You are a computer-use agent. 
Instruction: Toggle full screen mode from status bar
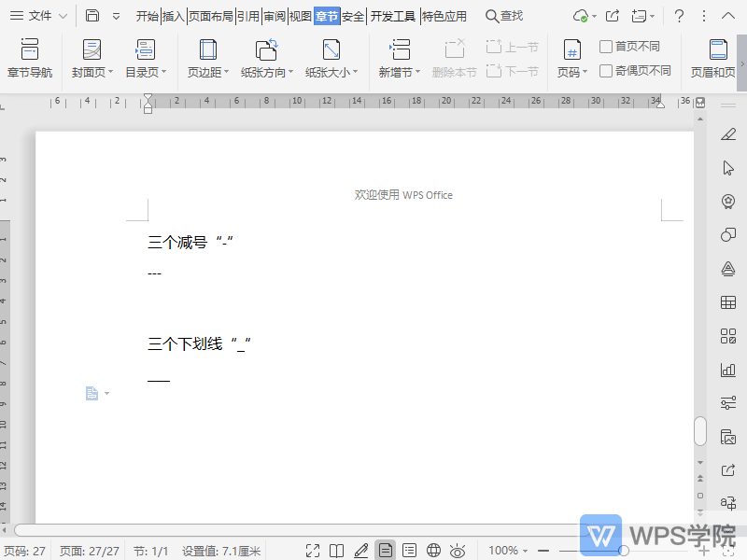point(313,550)
